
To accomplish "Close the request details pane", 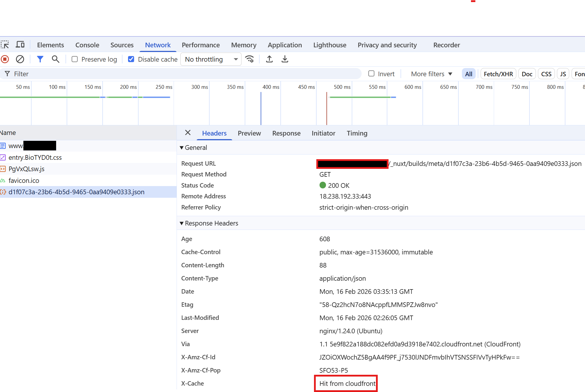I will pos(188,133).
